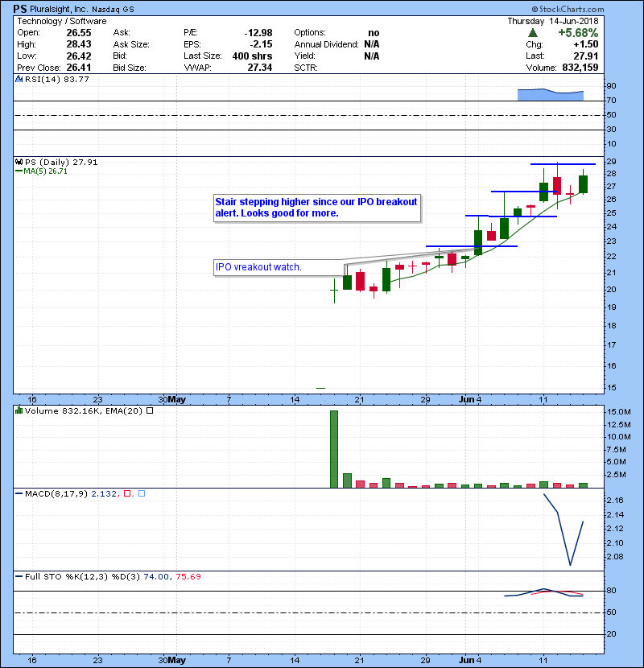Click the 'Stair stepping higher' annotation box
This screenshot has height=668, width=644.
317,208
